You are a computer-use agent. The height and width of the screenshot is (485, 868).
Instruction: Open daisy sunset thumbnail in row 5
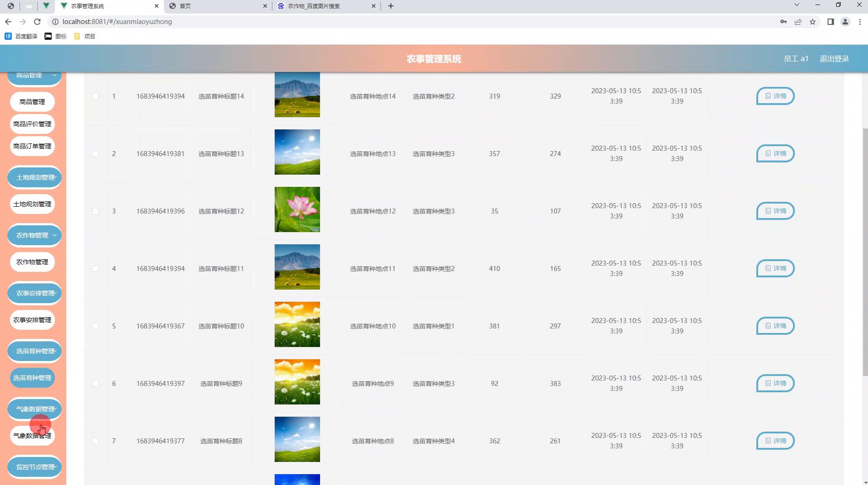[x=297, y=324]
